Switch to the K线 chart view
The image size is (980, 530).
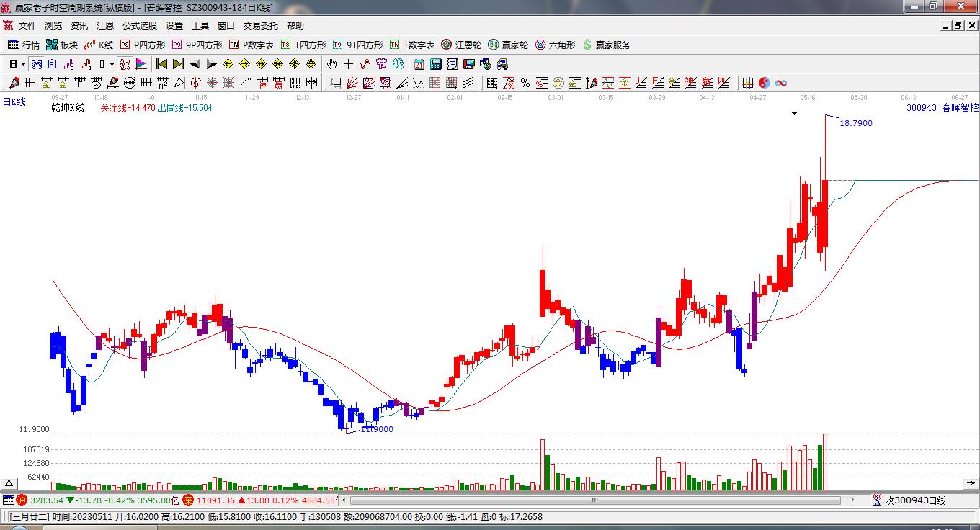tap(99, 45)
